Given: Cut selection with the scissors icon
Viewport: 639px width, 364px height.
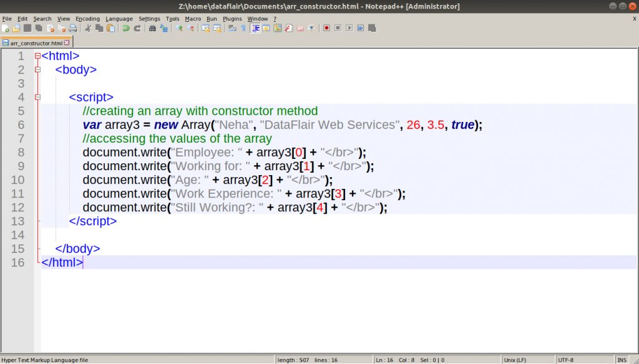Looking at the screenshot, I should click(x=88, y=28).
